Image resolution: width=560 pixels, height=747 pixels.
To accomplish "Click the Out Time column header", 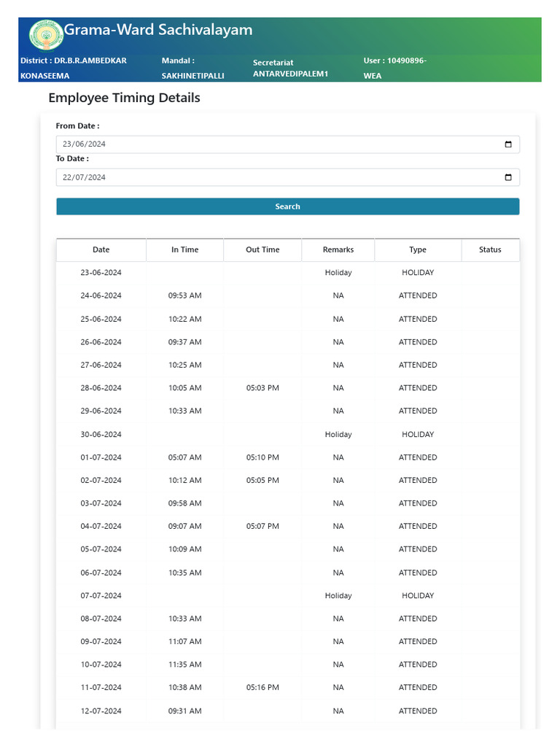I will (262, 249).
